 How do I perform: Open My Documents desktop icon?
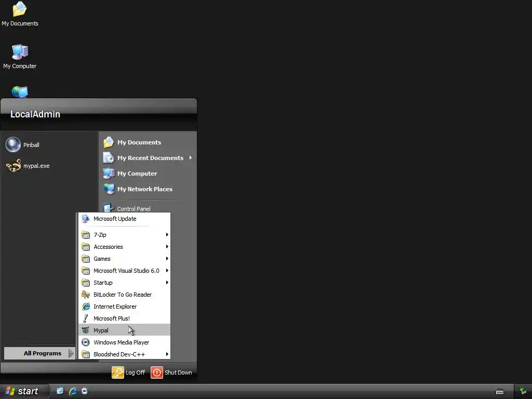click(20, 14)
